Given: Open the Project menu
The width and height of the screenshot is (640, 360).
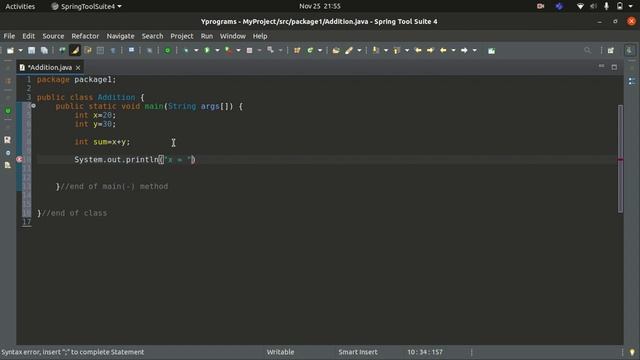Looking at the screenshot, I should click(x=182, y=36).
